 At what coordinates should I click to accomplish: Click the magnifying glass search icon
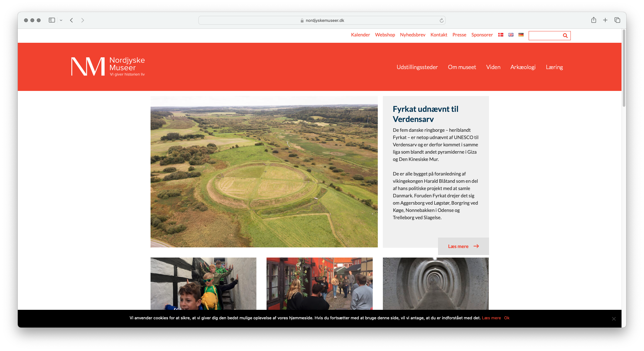click(565, 35)
